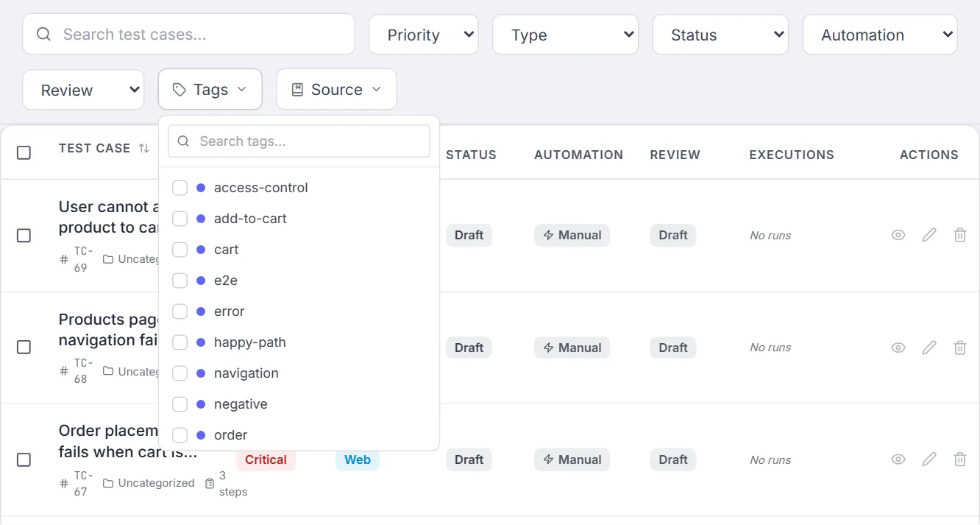Tick the error tag checkbox

(x=180, y=311)
